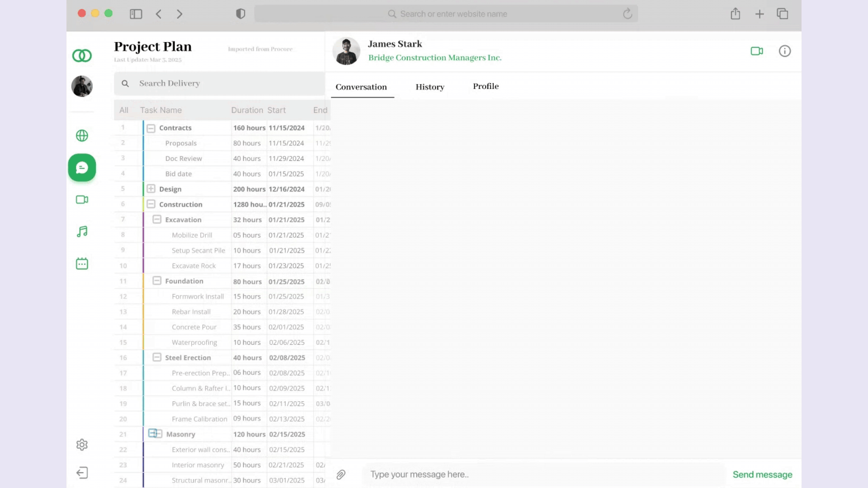Click the 1280 hours Construction duration
The height and width of the screenshot is (488, 868).
click(250, 204)
